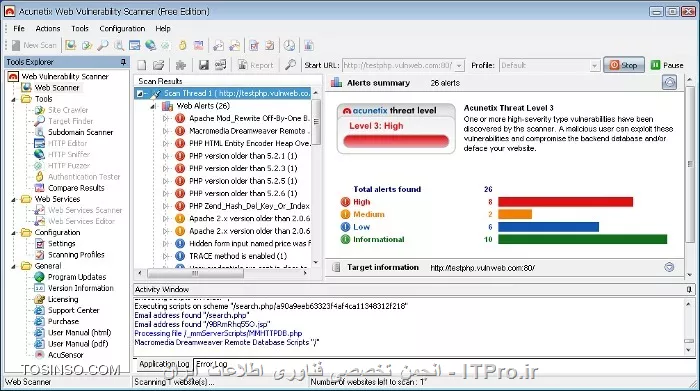Select PHP version older than 5.2.3 alert
Viewport: 700px width, 391px height.
[x=243, y=169]
